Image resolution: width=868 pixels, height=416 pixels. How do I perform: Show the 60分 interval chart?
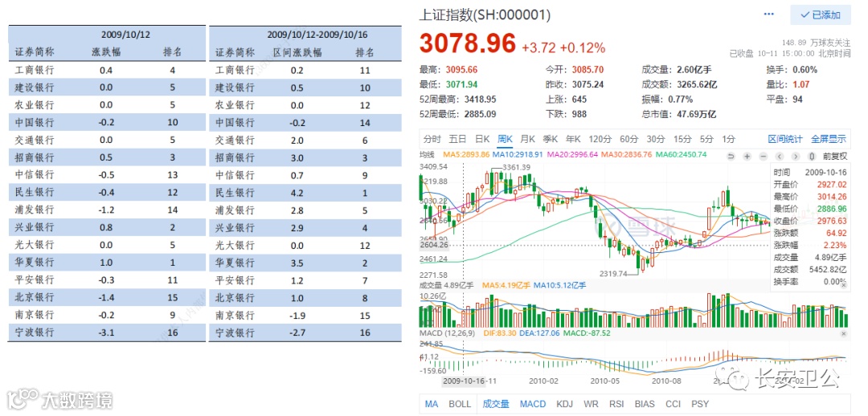coord(628,139)
